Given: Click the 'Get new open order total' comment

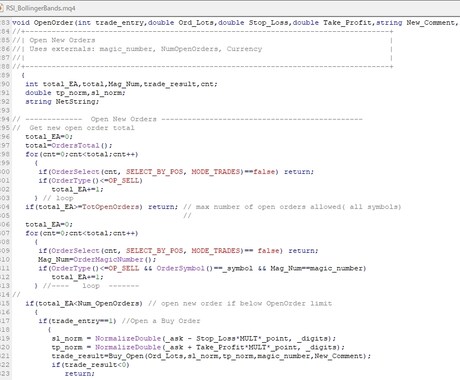Looking at the screenshot, I should tap(82, 128).
